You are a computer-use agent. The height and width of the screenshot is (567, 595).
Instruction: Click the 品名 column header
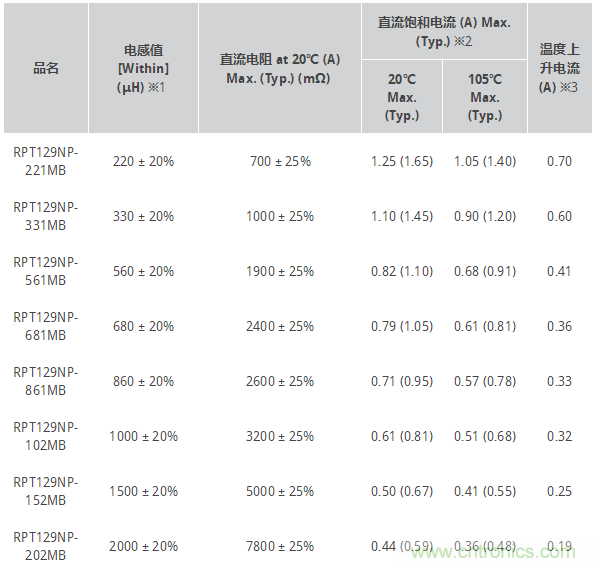tap(46, 68)
